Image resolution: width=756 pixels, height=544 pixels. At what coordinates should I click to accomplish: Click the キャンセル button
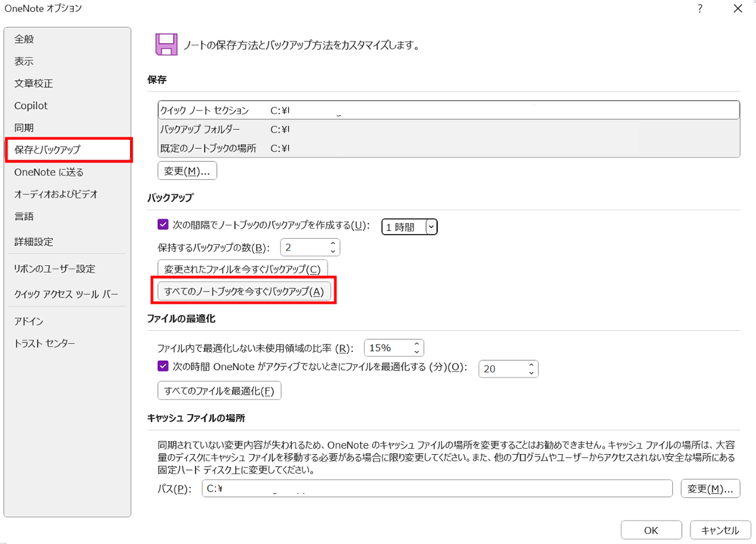[x=720, y=530]
